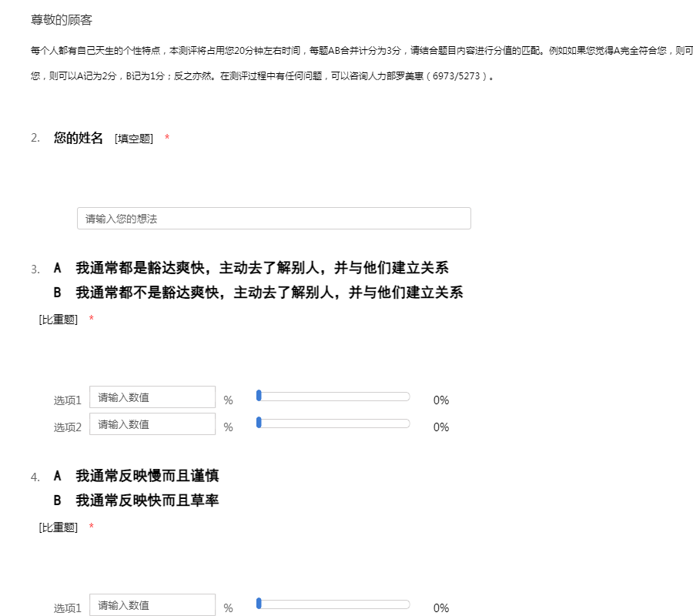Click the '选项2' label in question 3

[x=68, y=427]
